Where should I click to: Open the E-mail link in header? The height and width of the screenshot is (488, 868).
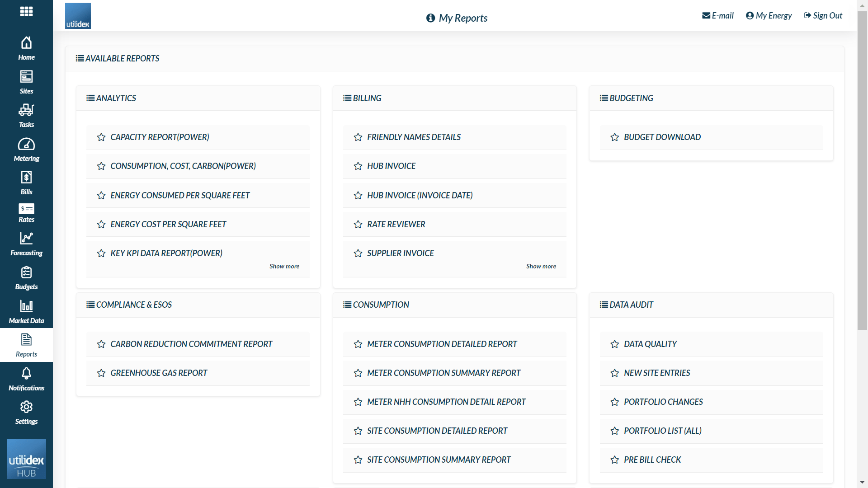click(718, 16)
